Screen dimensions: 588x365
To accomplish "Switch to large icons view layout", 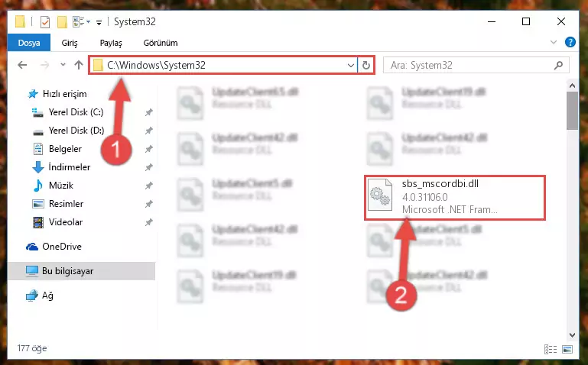I will coord(567,349).
